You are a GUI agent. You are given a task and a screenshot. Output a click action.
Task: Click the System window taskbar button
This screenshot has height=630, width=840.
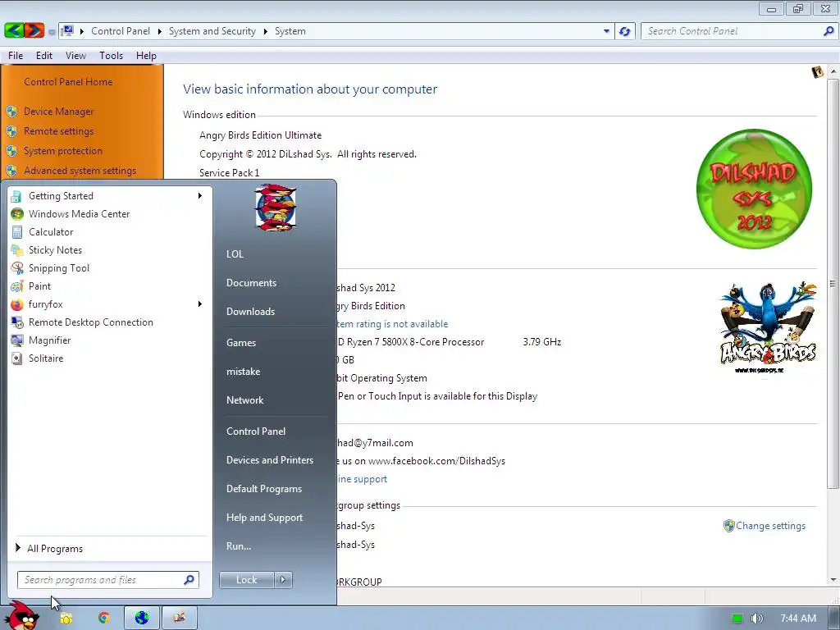[x=180, y=618]
